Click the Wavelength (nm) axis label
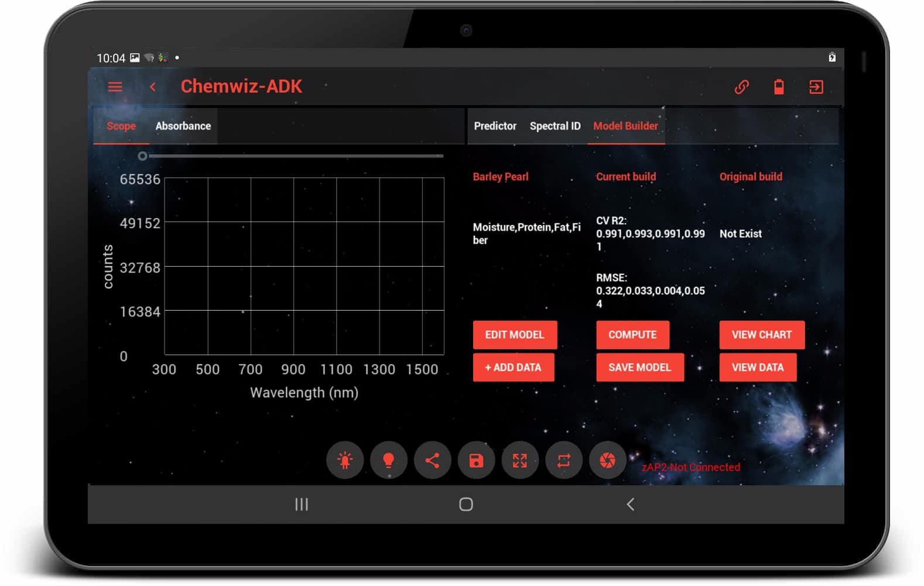924x586 pixels. coord(304,393)
